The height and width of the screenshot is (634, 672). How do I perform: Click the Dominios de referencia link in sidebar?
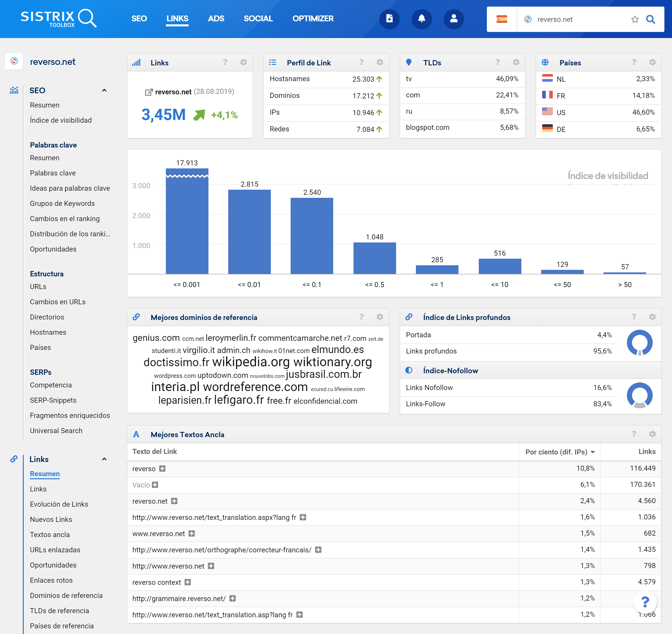point(65,595)
